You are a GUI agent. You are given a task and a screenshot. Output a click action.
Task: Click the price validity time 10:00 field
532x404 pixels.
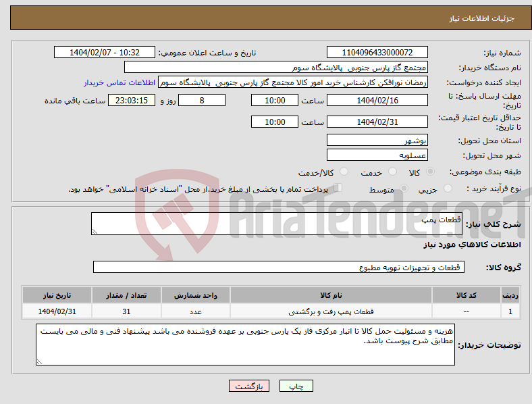click(275, 122)
